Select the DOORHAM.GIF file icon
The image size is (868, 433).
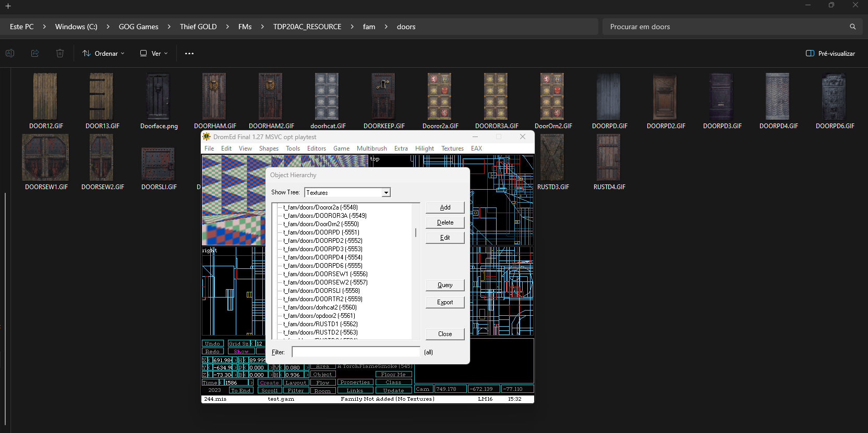pyautogui.click(x=214, y=96)
